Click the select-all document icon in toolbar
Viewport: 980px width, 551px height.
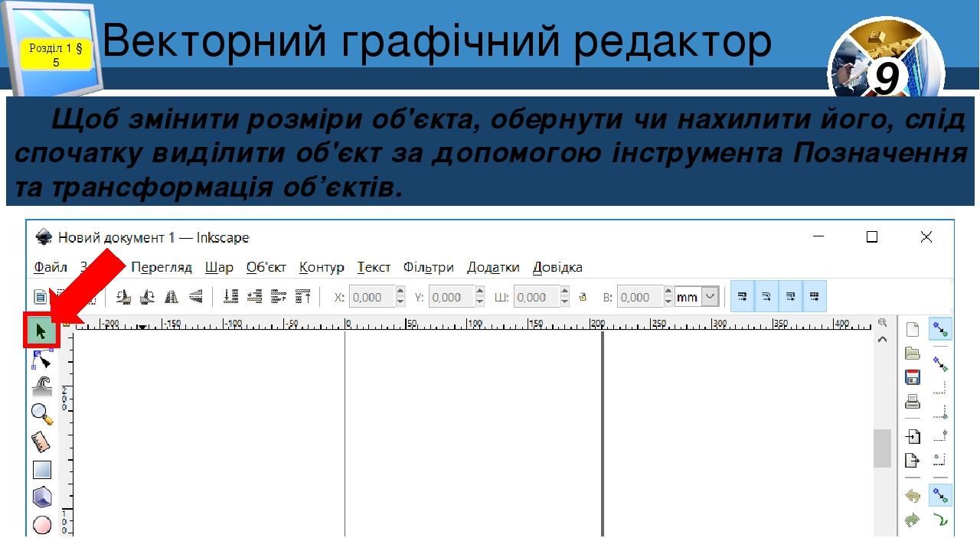41,297
